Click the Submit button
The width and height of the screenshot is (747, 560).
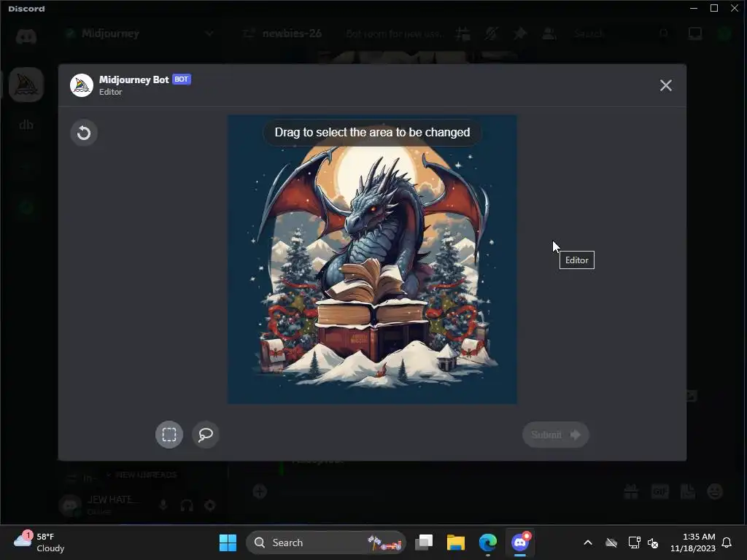click(x=555, y=435)
